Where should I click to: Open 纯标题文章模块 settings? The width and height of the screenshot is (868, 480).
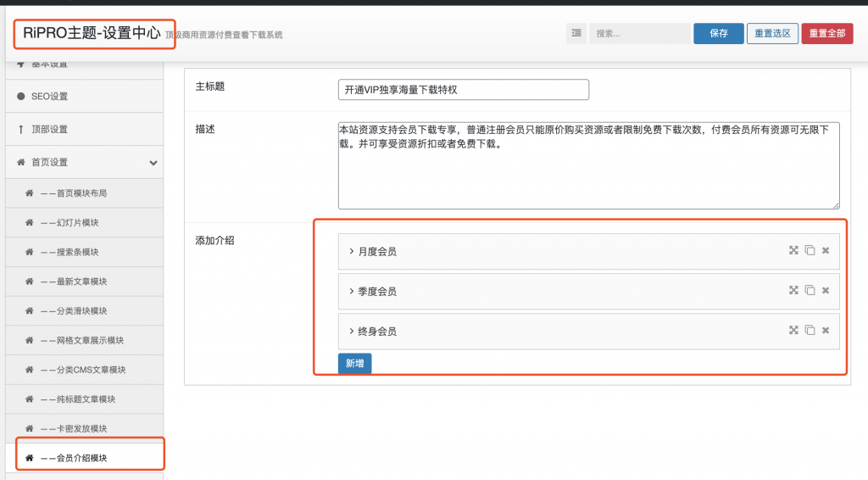(84, 399)
